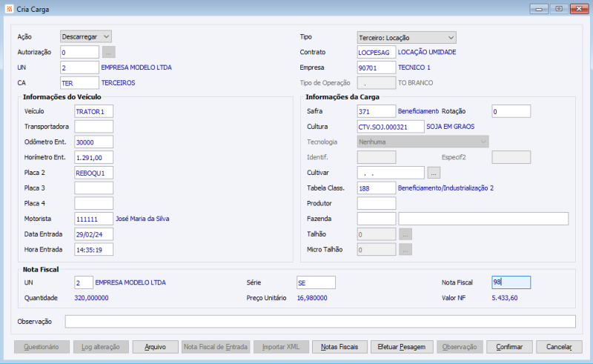Click the Importar XML button

(x=281, y=347)
